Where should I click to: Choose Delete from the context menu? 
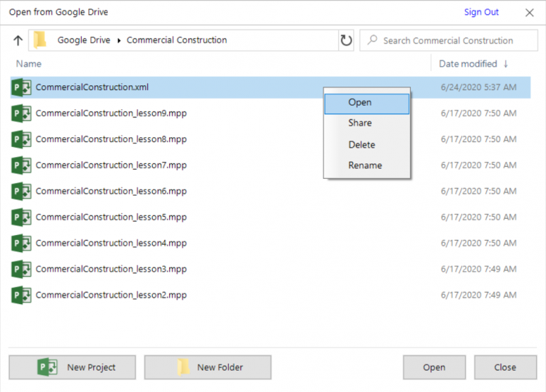click(x=361, y=145)
